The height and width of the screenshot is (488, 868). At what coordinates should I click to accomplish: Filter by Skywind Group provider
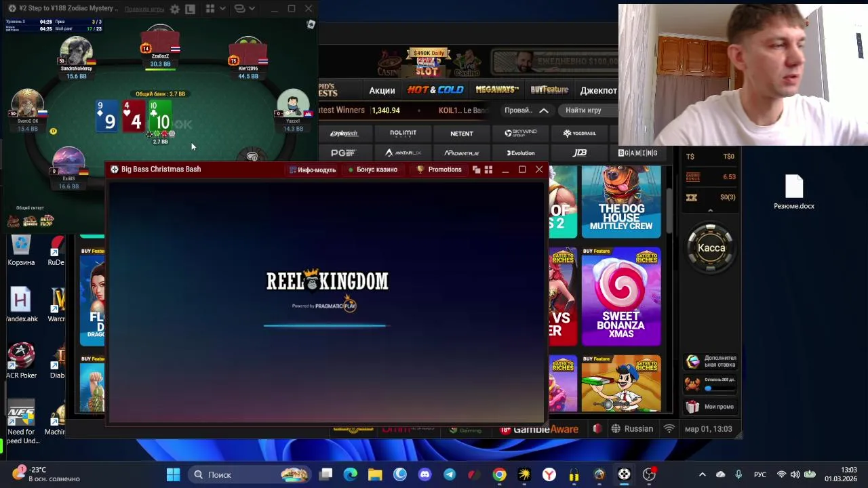(521, 134)
